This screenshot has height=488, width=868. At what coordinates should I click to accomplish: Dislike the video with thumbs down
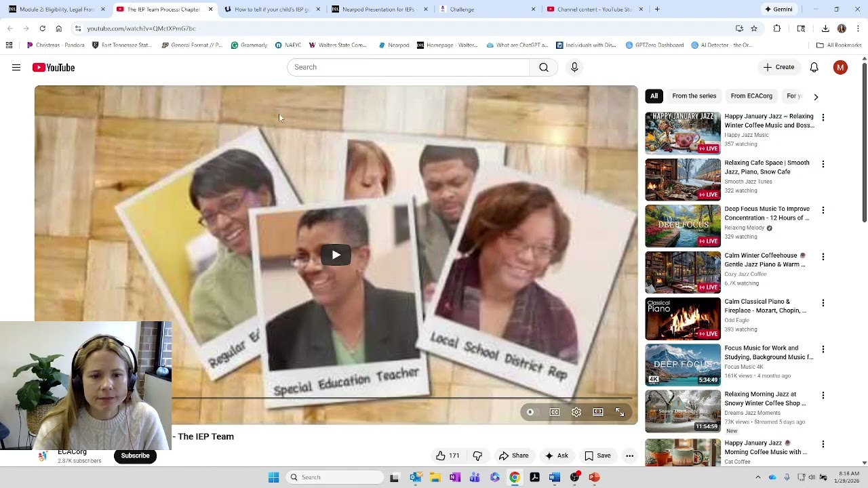477,455
